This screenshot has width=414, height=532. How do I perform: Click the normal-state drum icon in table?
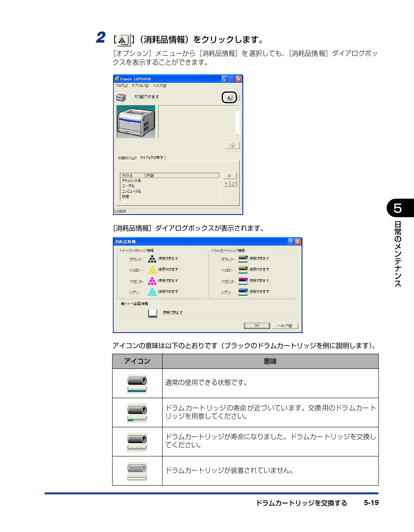click(x=137, y=384)
